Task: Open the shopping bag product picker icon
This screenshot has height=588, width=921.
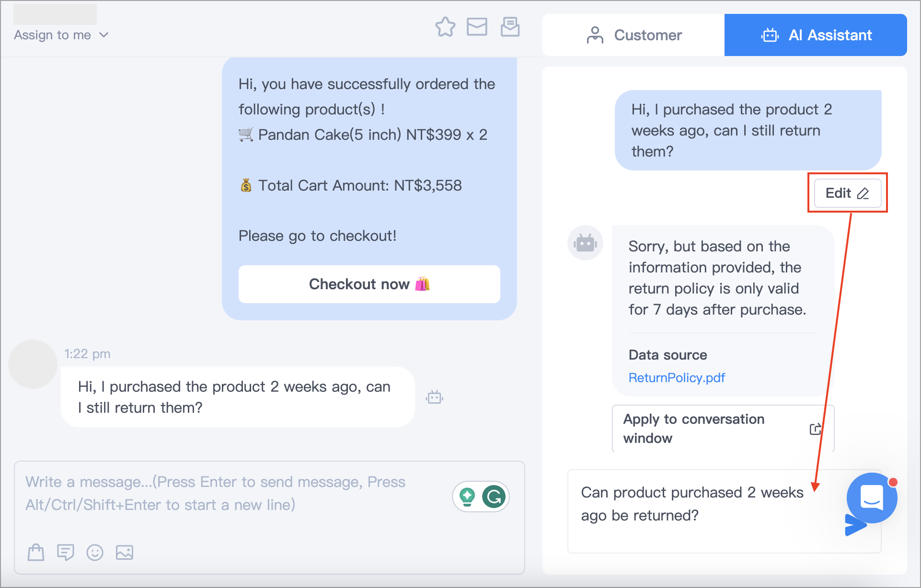Action: pos(36,552)
